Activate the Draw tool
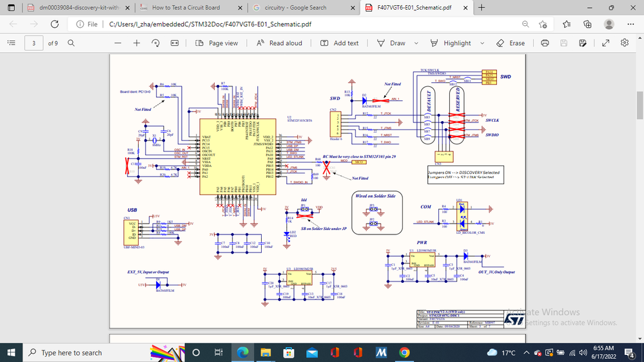 pos(391,43)
